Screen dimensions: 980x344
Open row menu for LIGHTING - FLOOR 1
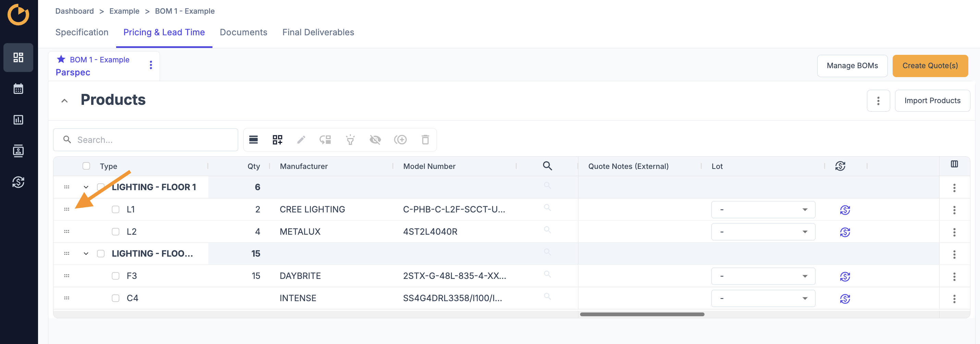(954, 188)
